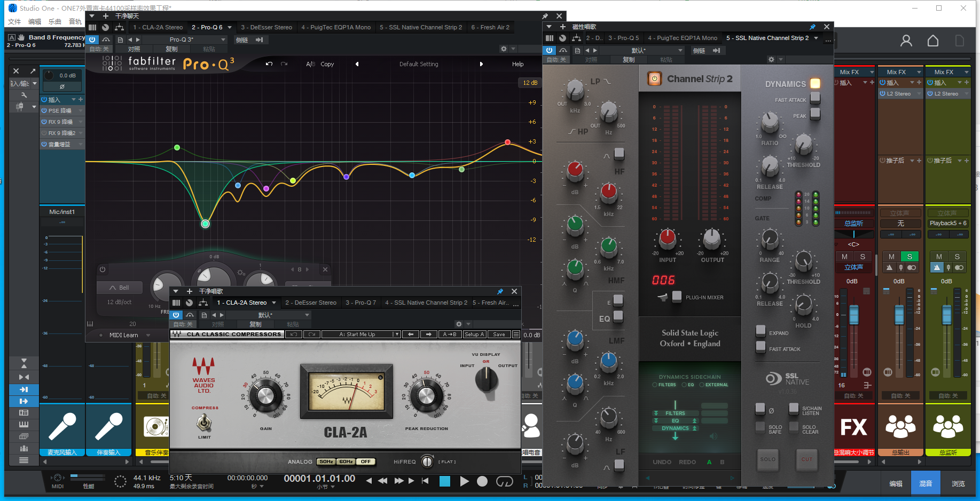Click the FX channel icon
Screen dimensions: 980x501
pyautogui.click(x=853, y=427)
